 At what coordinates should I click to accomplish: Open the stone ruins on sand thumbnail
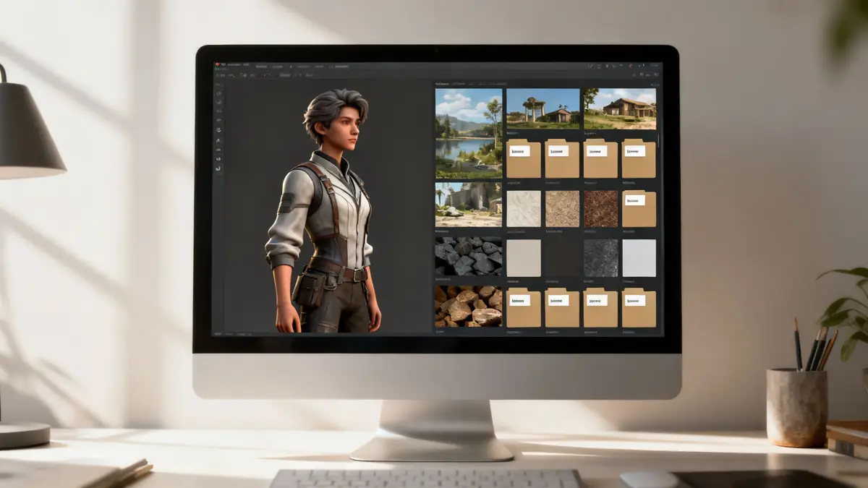[x=468, y=205]
